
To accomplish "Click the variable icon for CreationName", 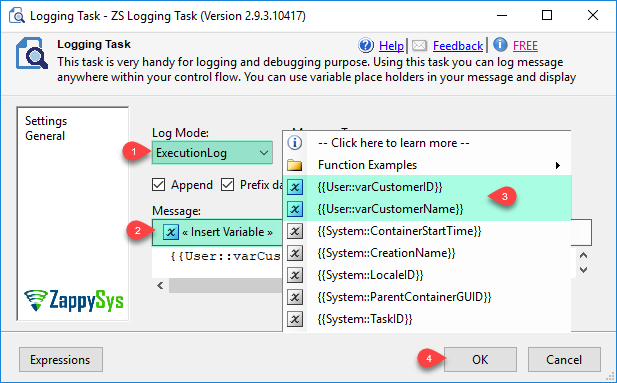I will pyautogui.click(x=295, y=253).
